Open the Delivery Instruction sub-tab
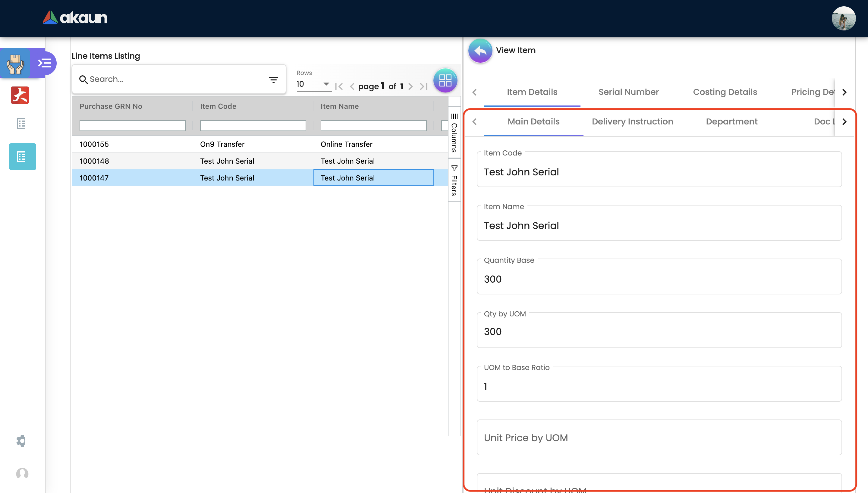The width and height of the screenshot is (868, 493). (x=632, y=121)
